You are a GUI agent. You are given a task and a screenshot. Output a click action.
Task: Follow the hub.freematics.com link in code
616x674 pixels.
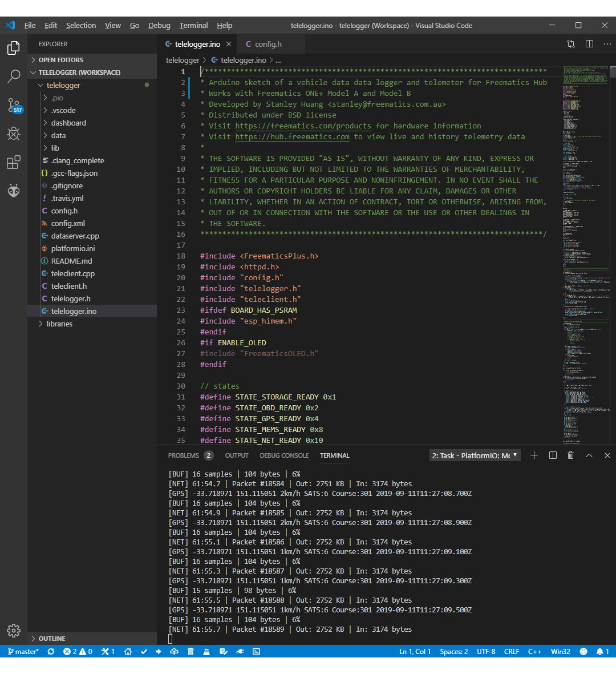coord(292,137)
